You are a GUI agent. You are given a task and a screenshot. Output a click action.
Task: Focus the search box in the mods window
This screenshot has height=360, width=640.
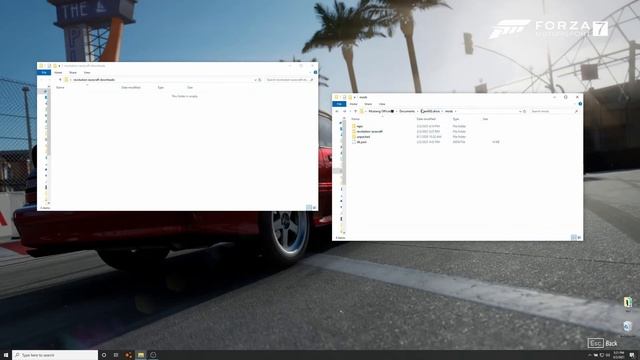pyautogui.click(x=553, y=111)
